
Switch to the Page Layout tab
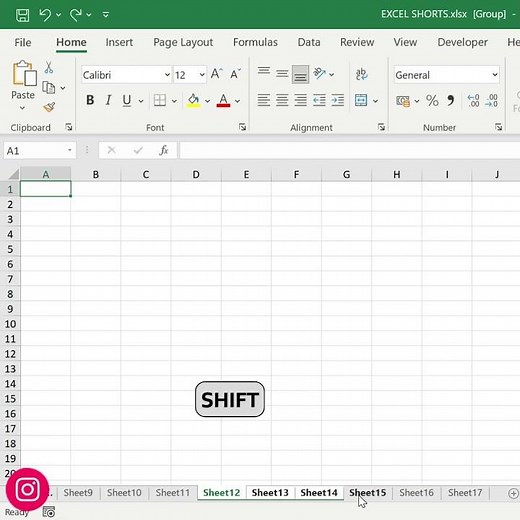point(183,42)
